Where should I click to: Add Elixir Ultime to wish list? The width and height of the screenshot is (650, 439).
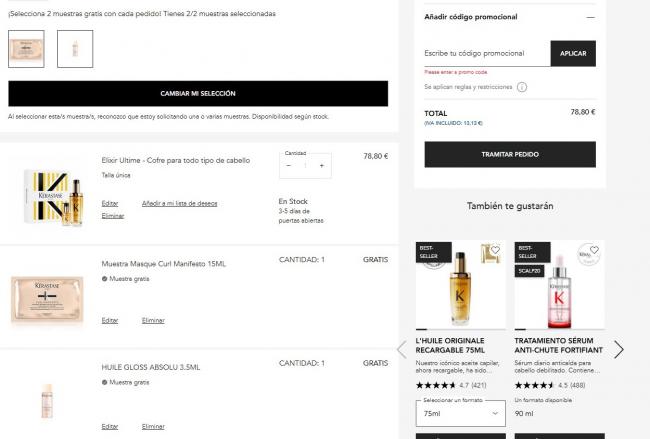(x=179, y=204)
